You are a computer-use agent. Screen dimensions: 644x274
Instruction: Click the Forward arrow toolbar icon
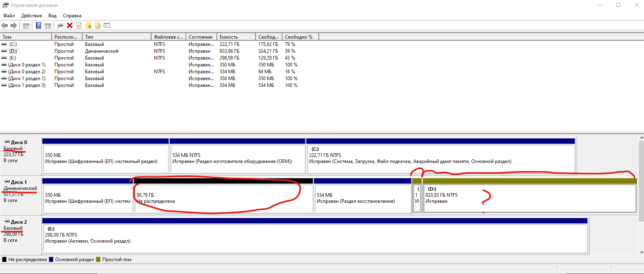click(14, 25)
